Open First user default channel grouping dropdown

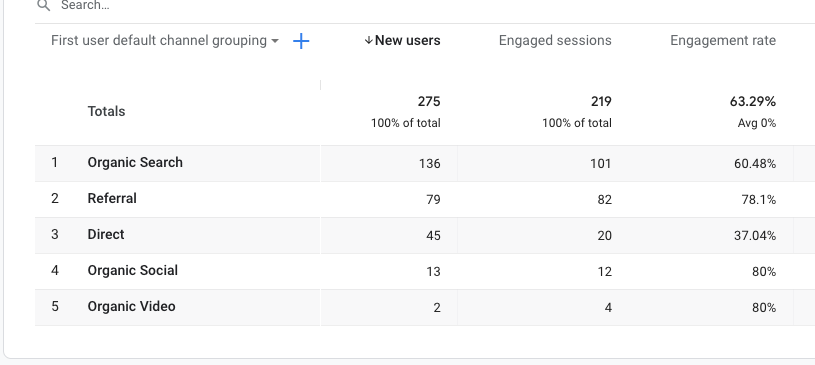point(165,41)
